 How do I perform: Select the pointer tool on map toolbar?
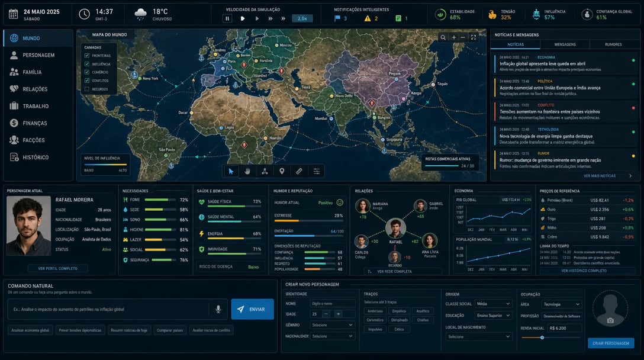coord(231,171)
